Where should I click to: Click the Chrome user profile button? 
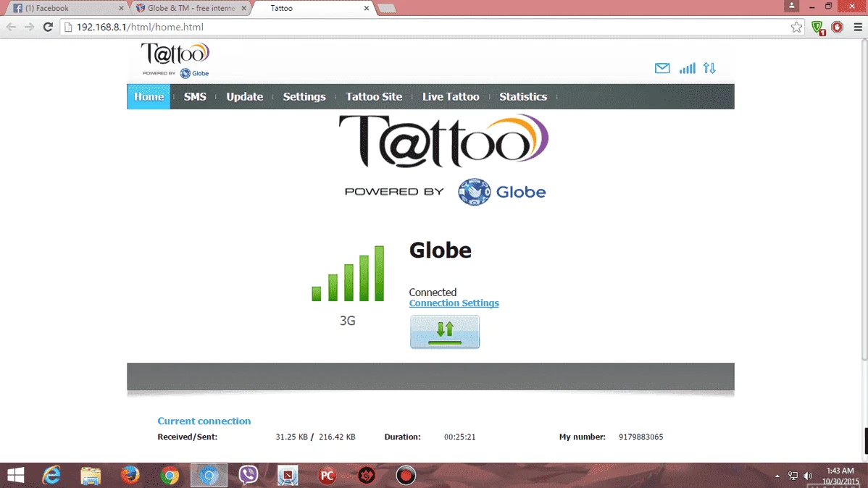click(792, 6)
